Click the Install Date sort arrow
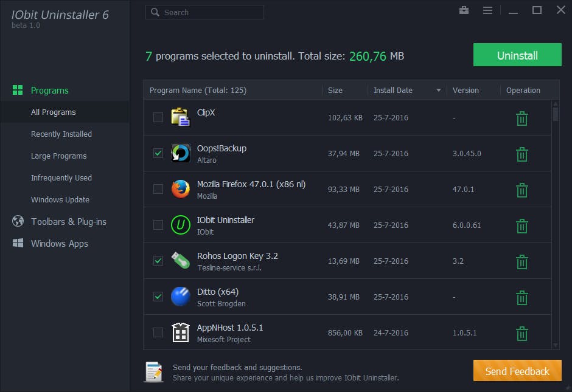 point(438,91)
